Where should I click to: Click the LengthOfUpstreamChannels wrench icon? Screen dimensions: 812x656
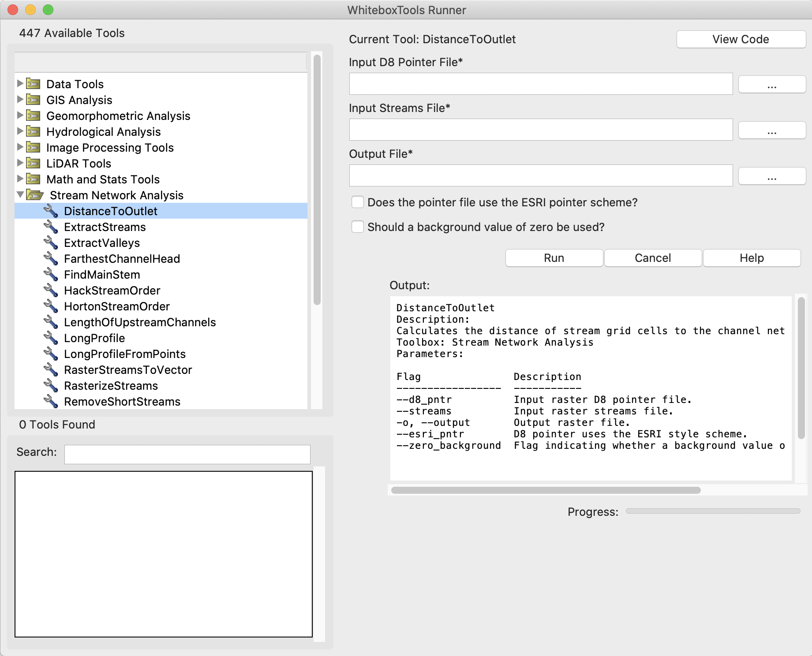pyautogui.click(x=51, y=322)
